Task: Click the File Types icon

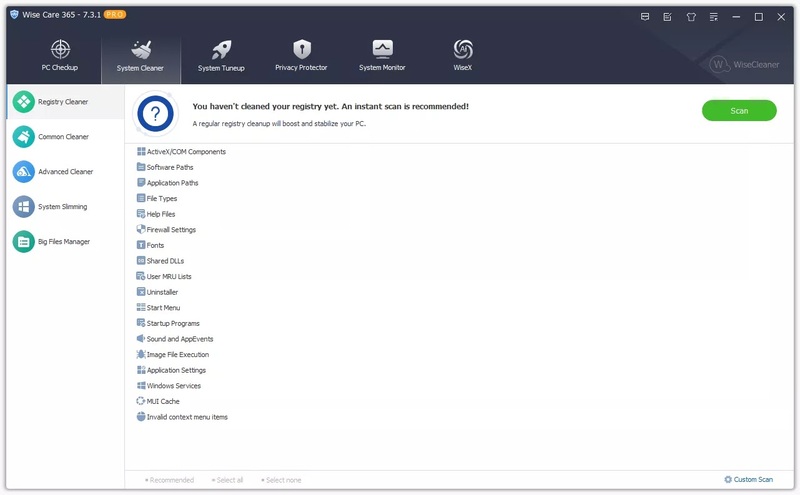Action: coord(141,198)
